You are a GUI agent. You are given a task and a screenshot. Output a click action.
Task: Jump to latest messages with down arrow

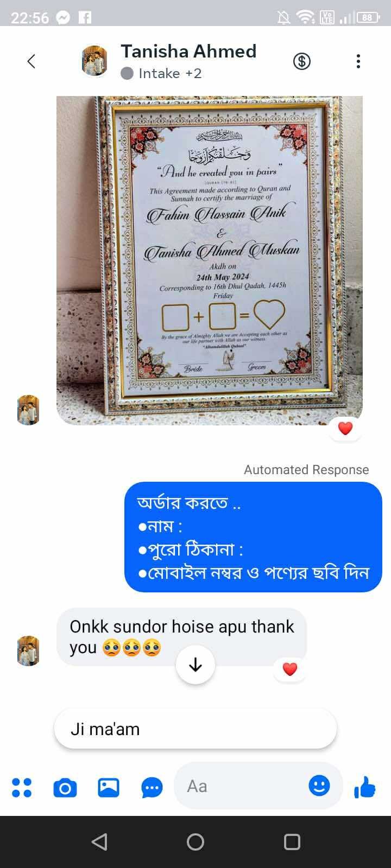click(195, 665)
